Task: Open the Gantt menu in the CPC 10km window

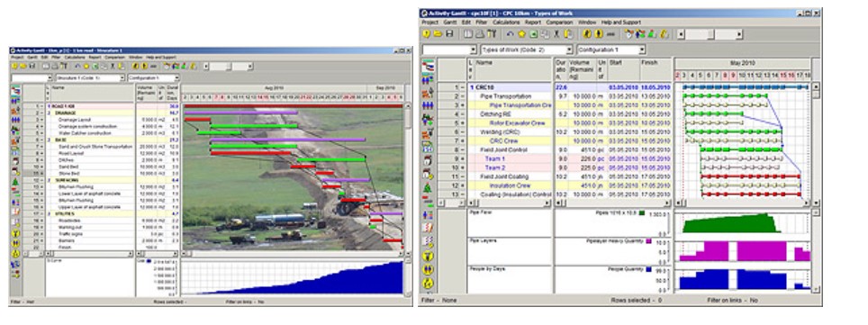Action: point(450,23)
